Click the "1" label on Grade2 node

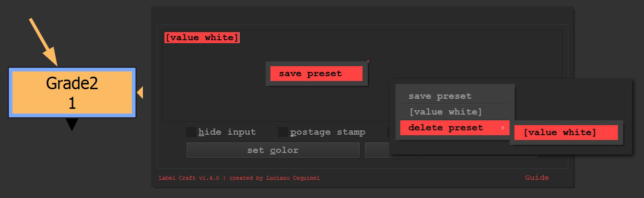coord(72,103)
